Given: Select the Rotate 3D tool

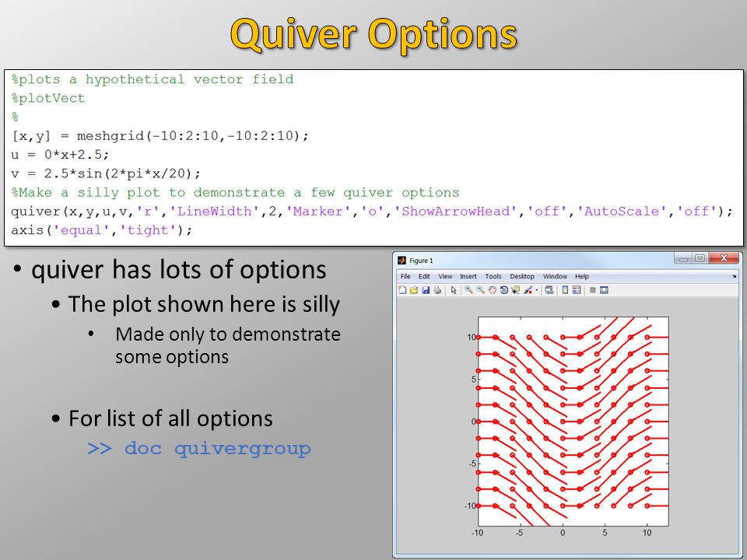Looking at the screenshot, I should 504,290.
